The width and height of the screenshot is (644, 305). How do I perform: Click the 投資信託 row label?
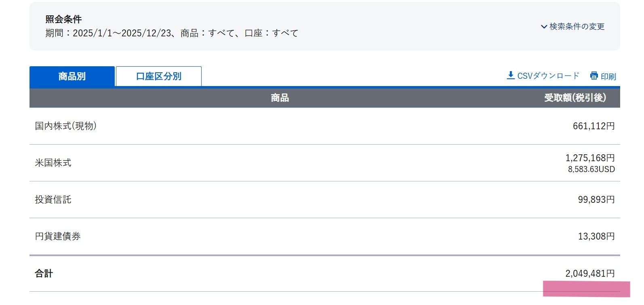(53, 200)
